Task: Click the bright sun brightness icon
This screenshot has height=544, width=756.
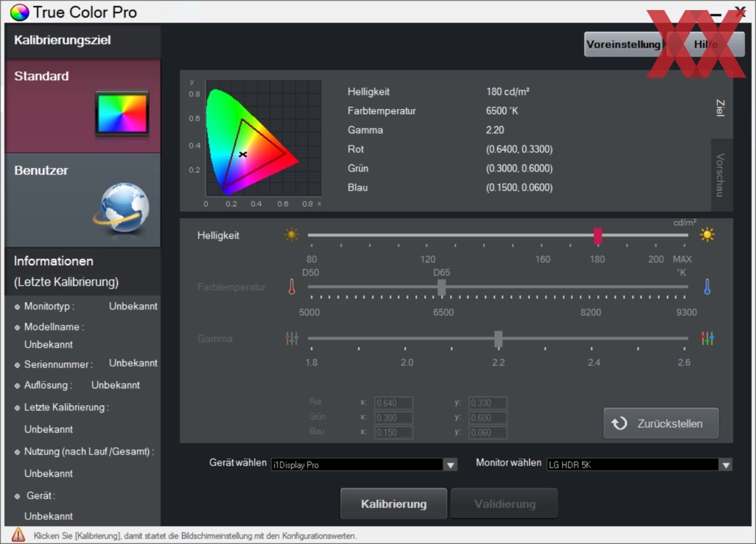Action: click(x=707, y=235)
